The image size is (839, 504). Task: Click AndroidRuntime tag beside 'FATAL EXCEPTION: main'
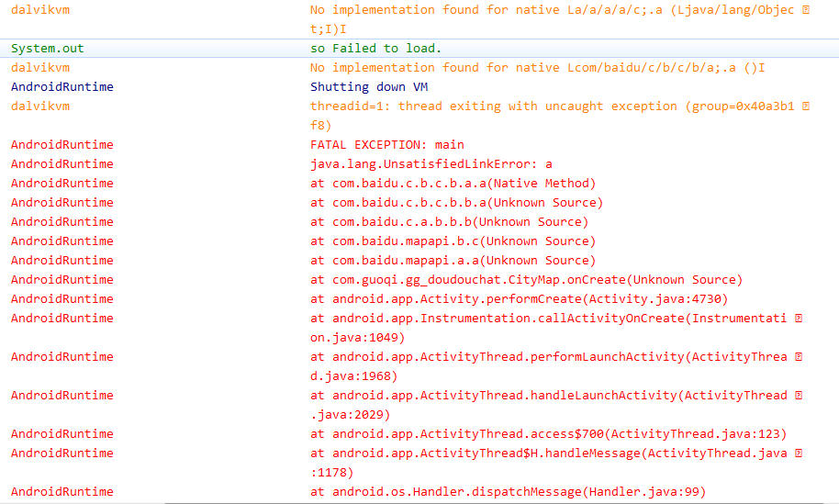(62, 144)
